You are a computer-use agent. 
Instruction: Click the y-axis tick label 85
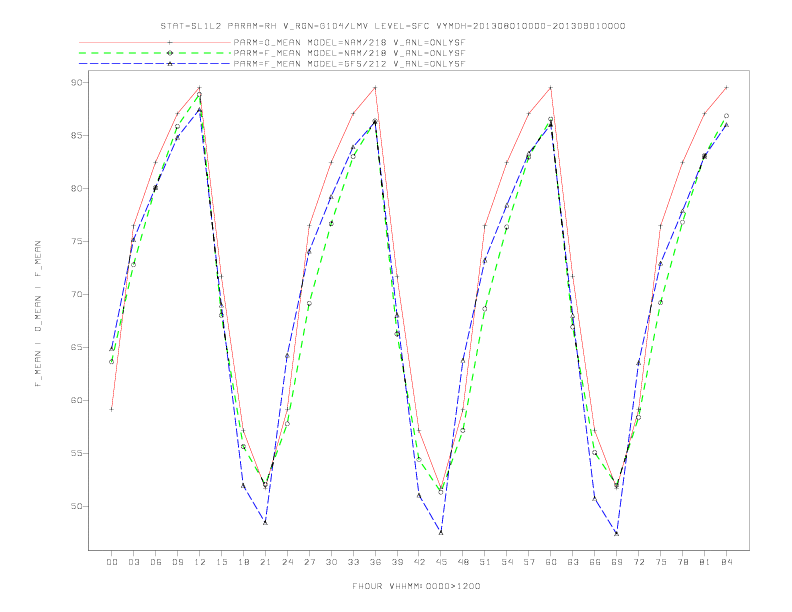click(77, 135)
